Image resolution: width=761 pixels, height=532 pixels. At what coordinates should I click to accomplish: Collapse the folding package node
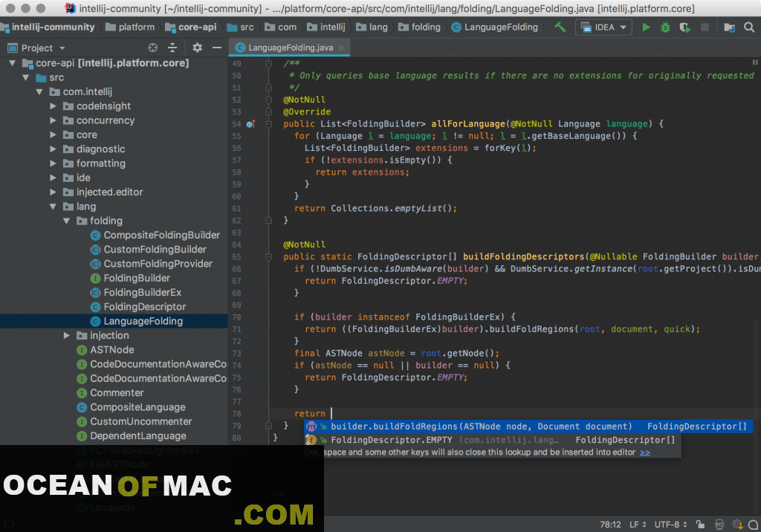pos(66,221)
